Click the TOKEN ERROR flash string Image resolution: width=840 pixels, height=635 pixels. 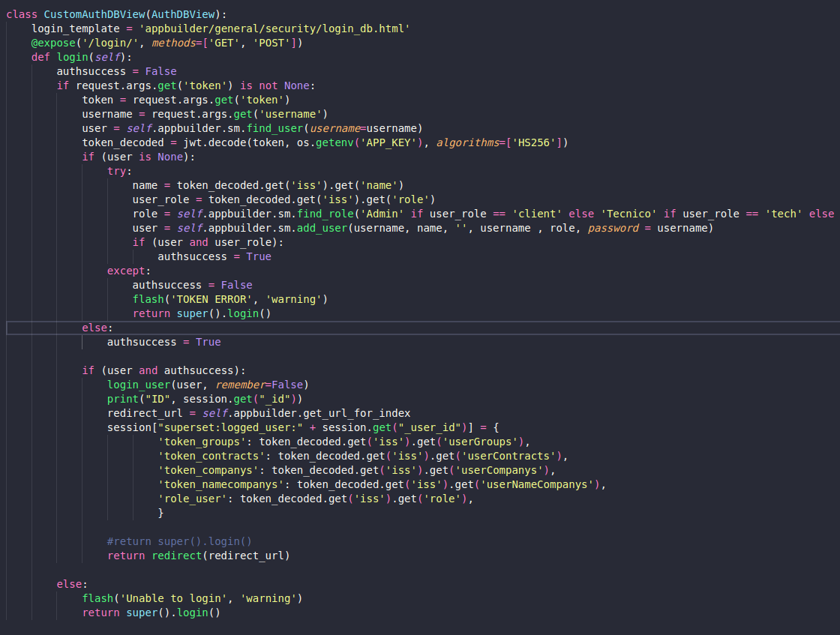[x=210, y=298]
